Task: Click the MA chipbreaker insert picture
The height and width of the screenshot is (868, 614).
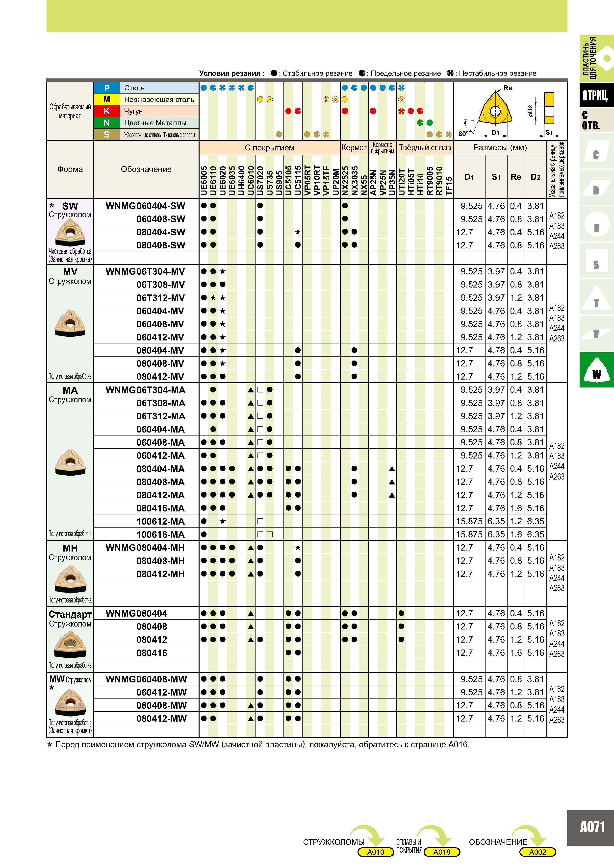Action: coord(70,462)
